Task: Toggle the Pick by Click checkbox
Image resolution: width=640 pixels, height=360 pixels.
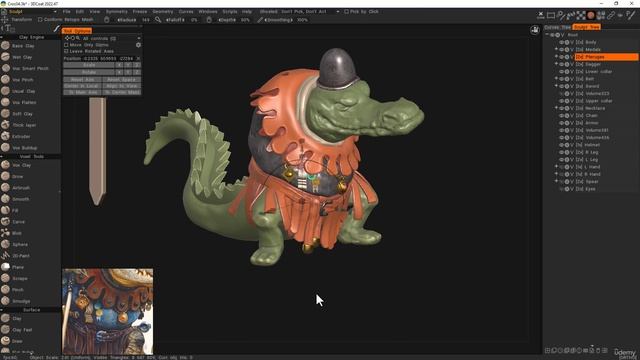Action: pyautogui.click(x=346, y=12)
